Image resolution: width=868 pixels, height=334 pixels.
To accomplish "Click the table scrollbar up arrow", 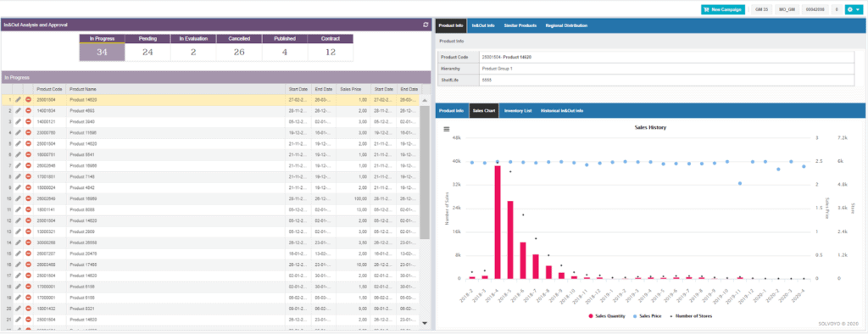I will pyautogui.click(x=425, y=100).
